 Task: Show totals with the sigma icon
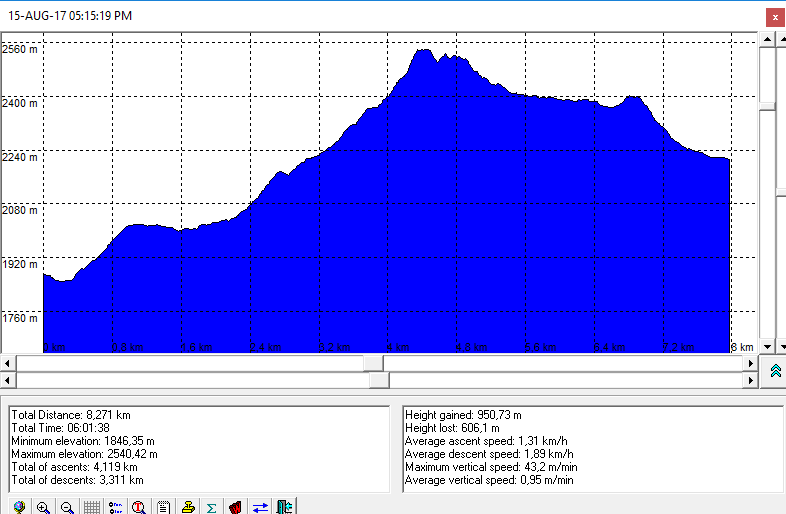coord(211,507)
